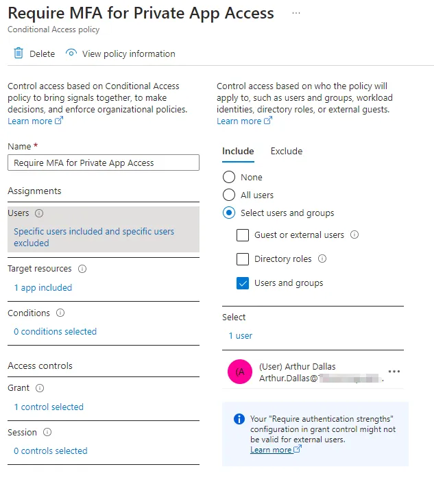Select the All users radio option
Image resolution: width=434 pixels, height=504 pixels.
(x=229, y=195)
